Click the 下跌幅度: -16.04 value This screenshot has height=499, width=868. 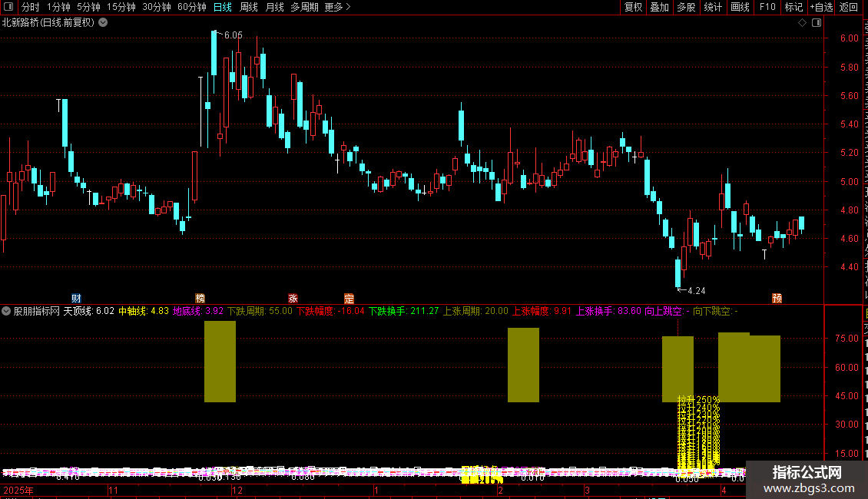[x=330, y=311]
